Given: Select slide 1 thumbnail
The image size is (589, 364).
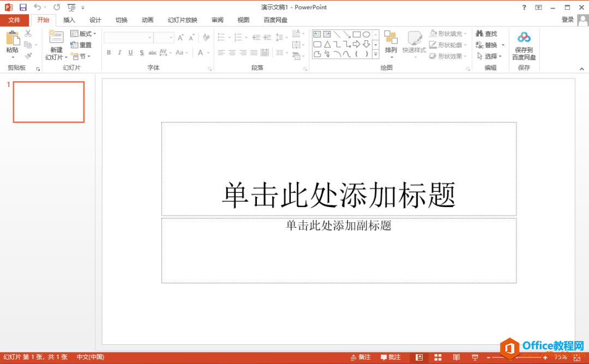Looking at the screenshot, I should point(49,102).
